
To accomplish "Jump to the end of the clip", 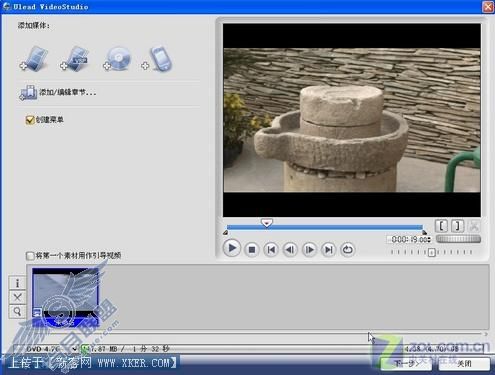I will [x=329, y=249].
